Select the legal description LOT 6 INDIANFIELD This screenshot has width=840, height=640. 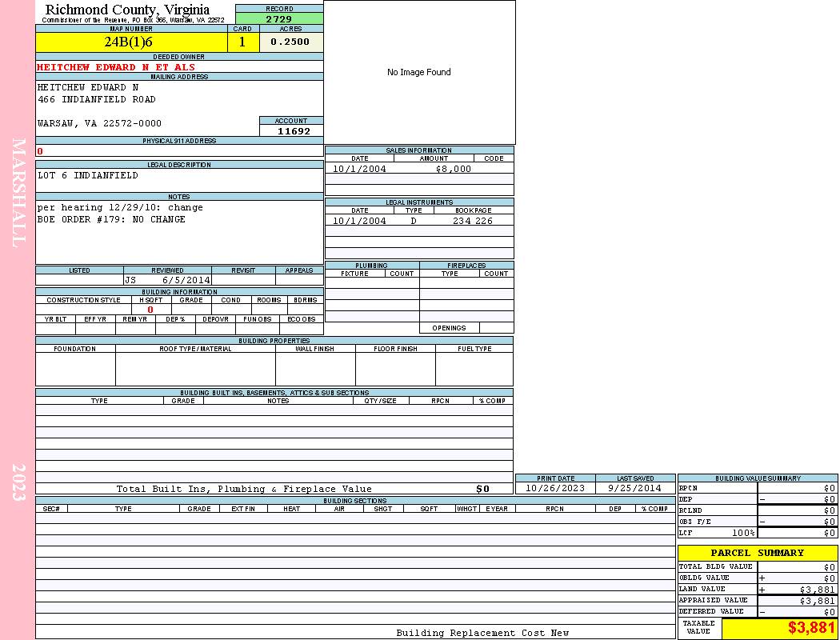[x=88, y=175]
